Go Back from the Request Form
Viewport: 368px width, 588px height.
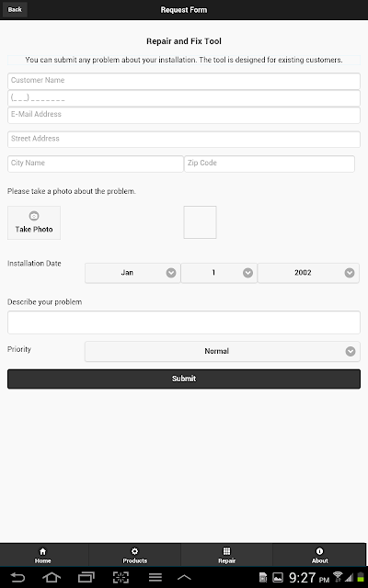point(15,10)
